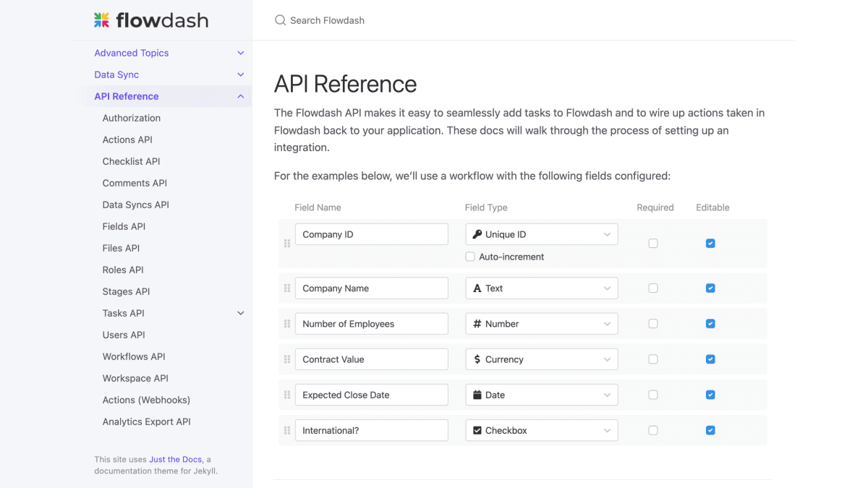Click the calendar icon for Date
The height and width of the screenshot is (488, 868).
(x=477, y=395)
